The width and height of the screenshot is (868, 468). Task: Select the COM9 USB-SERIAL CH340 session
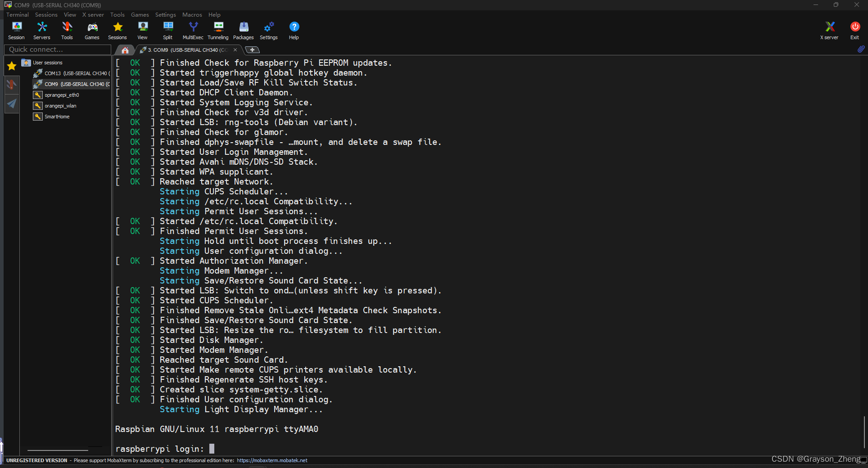pyautogui.click(x=72, y=84)
